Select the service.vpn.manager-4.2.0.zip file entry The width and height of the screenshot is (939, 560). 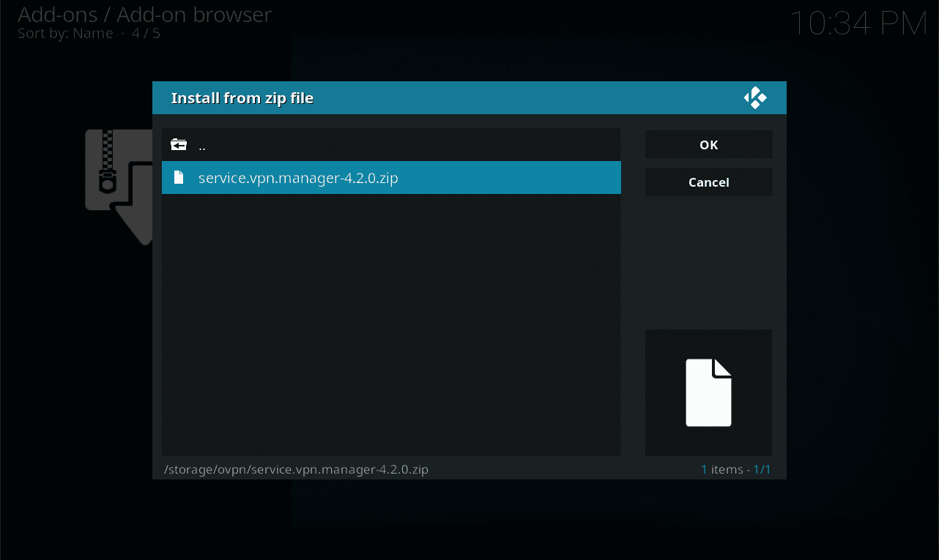coord(298,178)
